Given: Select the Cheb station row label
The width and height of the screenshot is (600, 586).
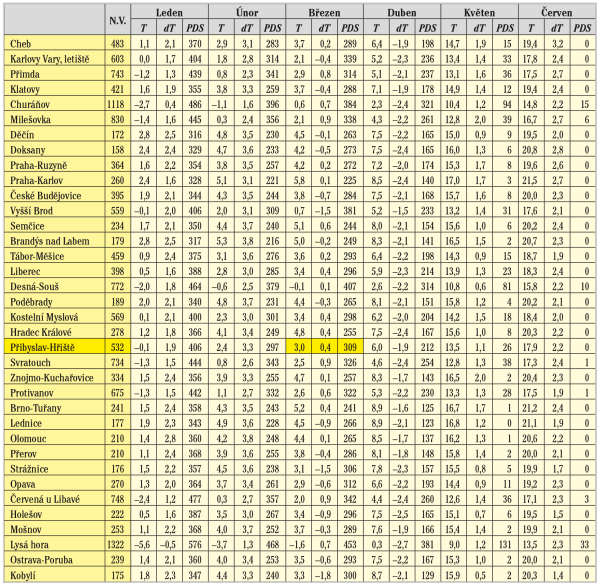Looking at the screenshot, I should [x=20, y=45].
